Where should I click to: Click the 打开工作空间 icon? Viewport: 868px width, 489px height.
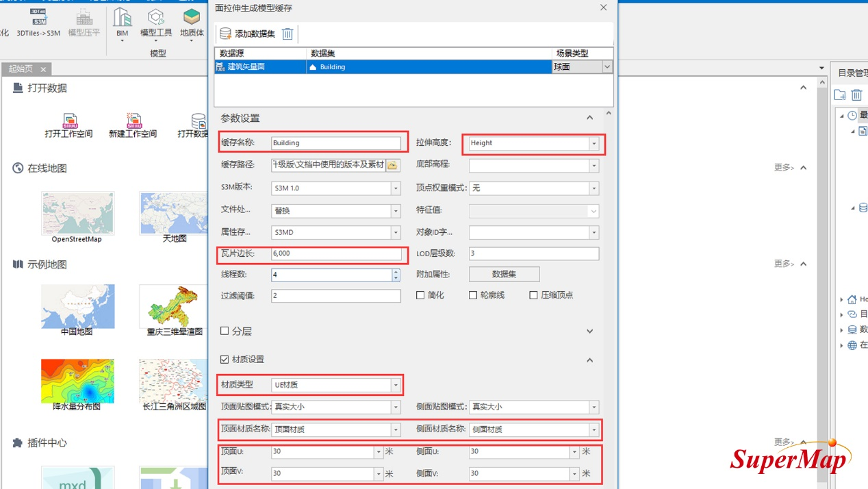[x=69, y=122]
